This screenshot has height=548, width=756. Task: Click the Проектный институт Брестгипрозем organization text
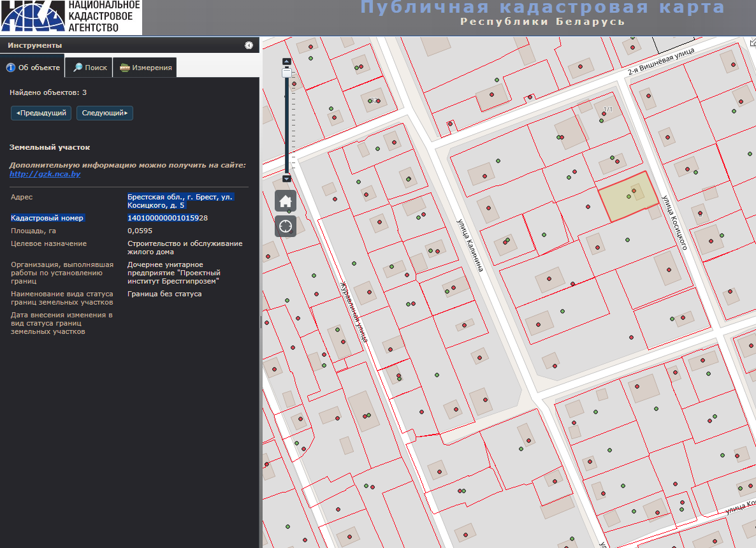[173, 273]
